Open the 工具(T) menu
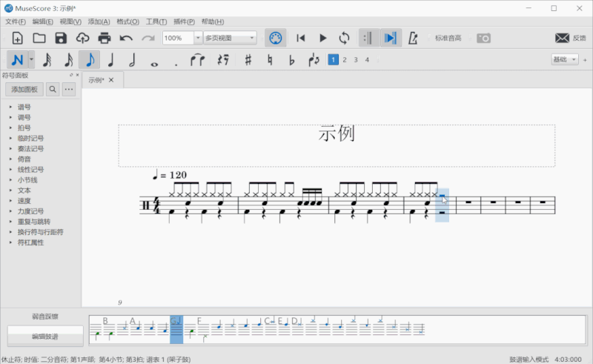This screenshot has width=593, height=364. point(156,21)
